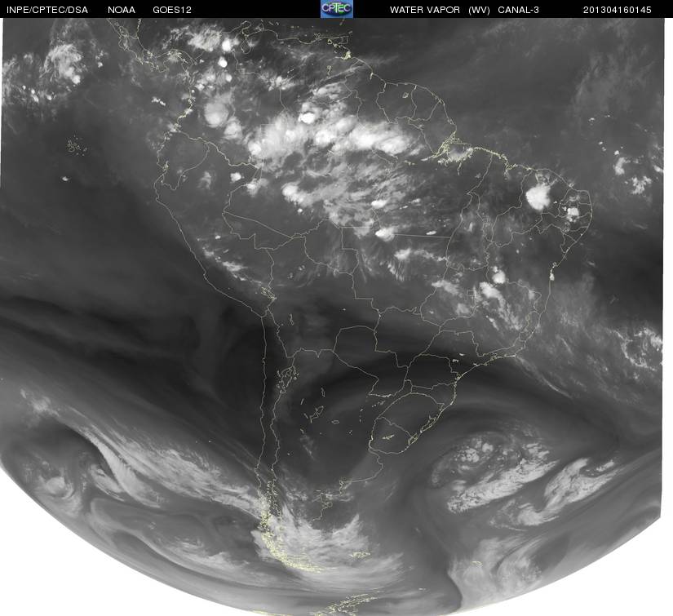Click the GOES12 satellite label
Viewport: 673px width, 616px height.
click(x=172, y=10)
